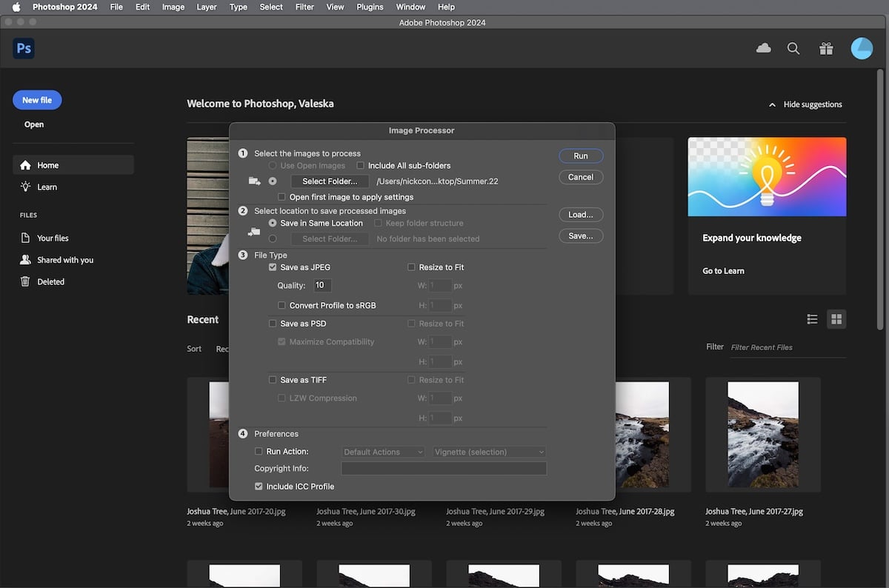Click the source folder icon in Image Processor
The width and height of the screenshot is (889, 588).
click(255, 181)
